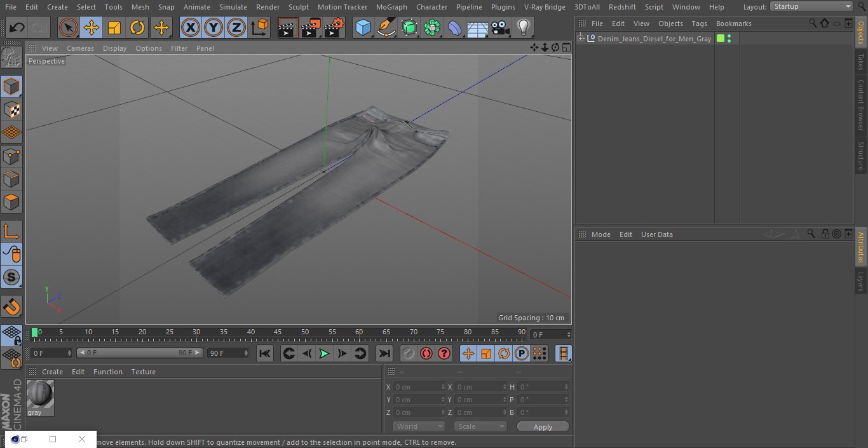The height and width of the screenshot is (448, 868).
Task: Switch to Texture mode
Action: (11, 109)
